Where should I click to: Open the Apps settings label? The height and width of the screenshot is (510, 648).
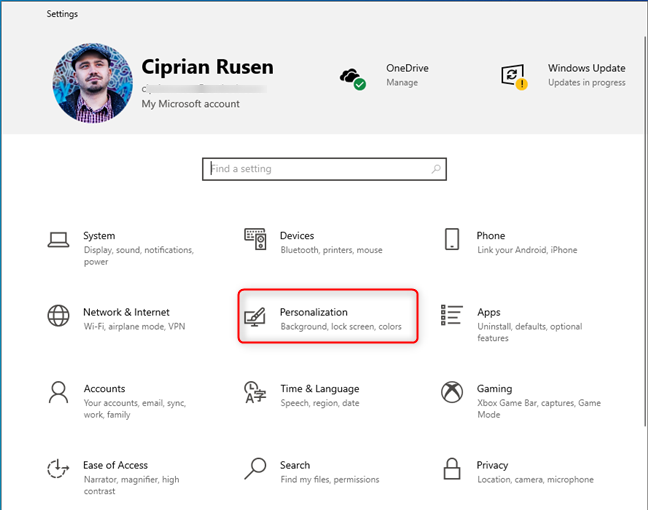[488, 312]
